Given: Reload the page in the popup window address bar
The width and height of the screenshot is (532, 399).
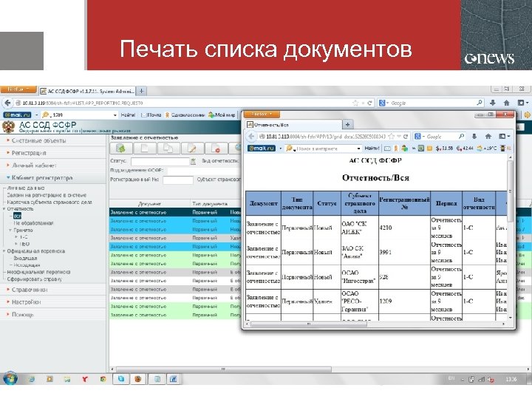Looking at the screenshot, I should (406, 137).
